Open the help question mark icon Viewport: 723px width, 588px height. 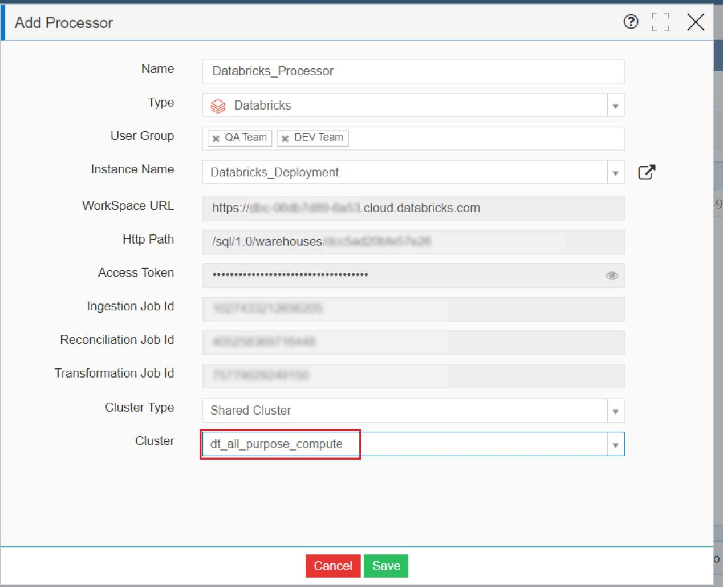(x=631, y=22)
